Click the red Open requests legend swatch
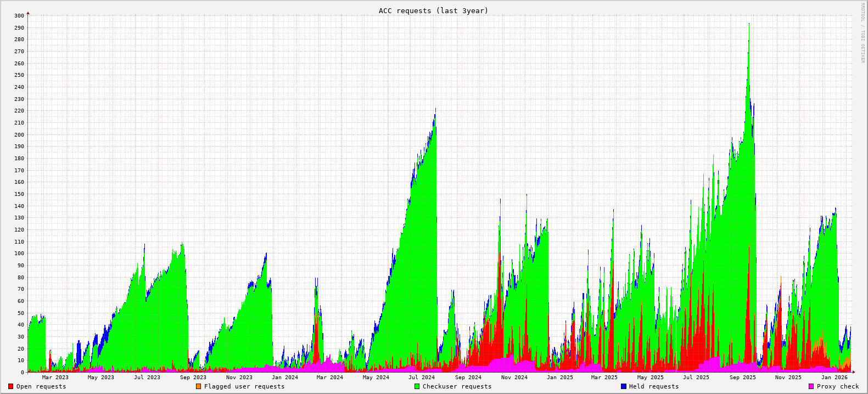 pyautogui.click(x=11, y=386)
